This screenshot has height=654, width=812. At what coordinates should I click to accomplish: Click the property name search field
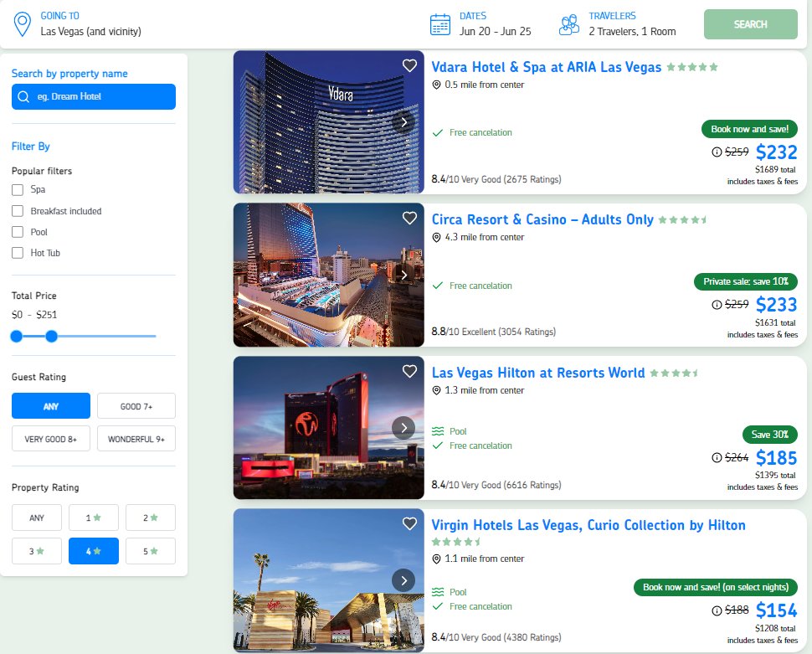coord(94,96)
